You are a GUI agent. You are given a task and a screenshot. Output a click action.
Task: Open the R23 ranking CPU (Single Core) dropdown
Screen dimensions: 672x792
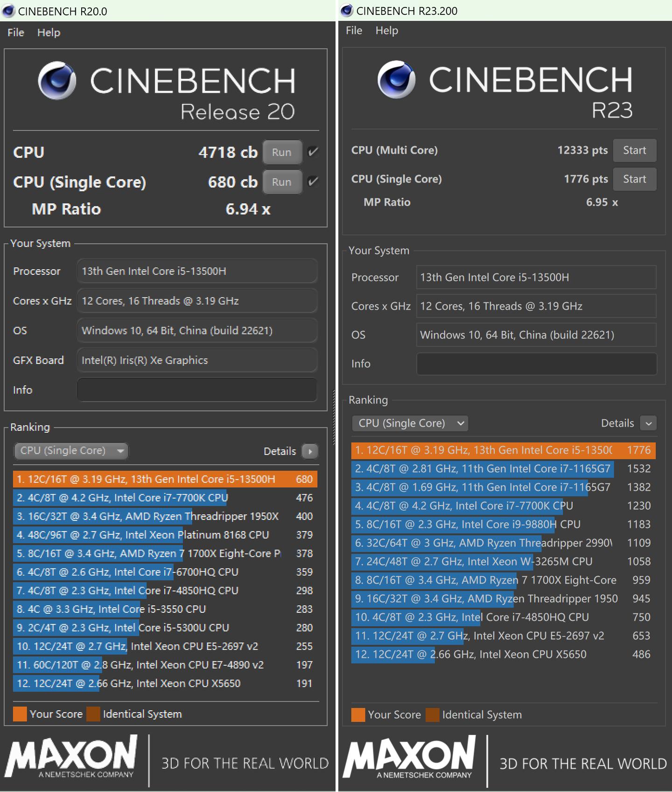(410, 423)
